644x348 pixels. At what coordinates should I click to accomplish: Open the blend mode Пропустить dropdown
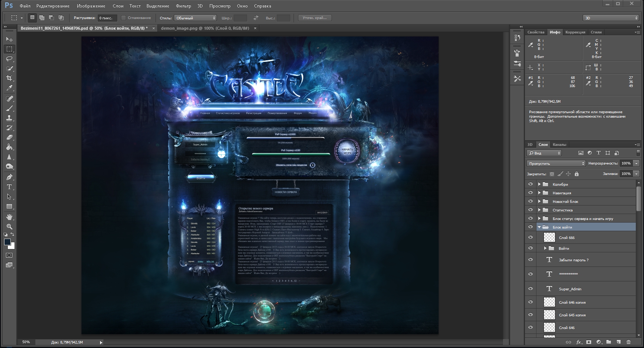pyautogui.click(x=556, y=163)
